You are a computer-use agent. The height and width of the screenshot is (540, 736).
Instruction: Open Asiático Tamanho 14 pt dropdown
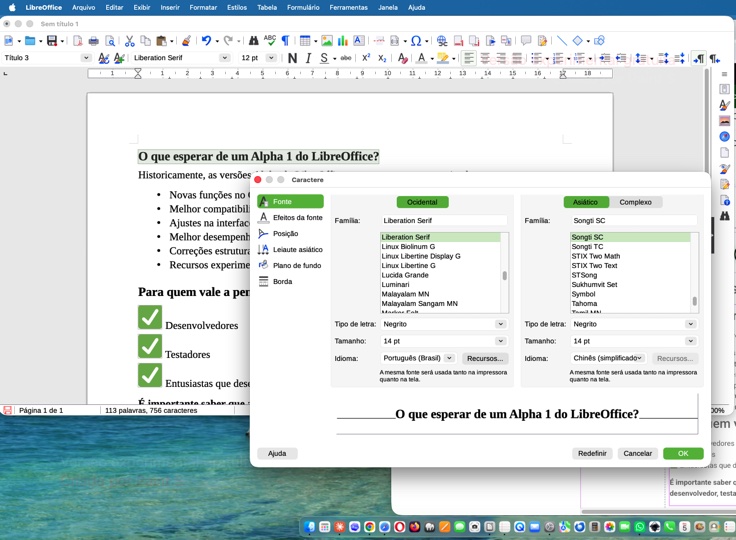690,341
